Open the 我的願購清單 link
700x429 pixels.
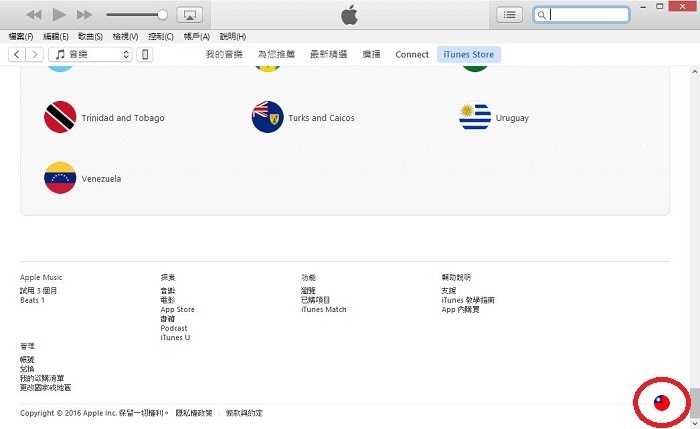(x=42, y=378)
